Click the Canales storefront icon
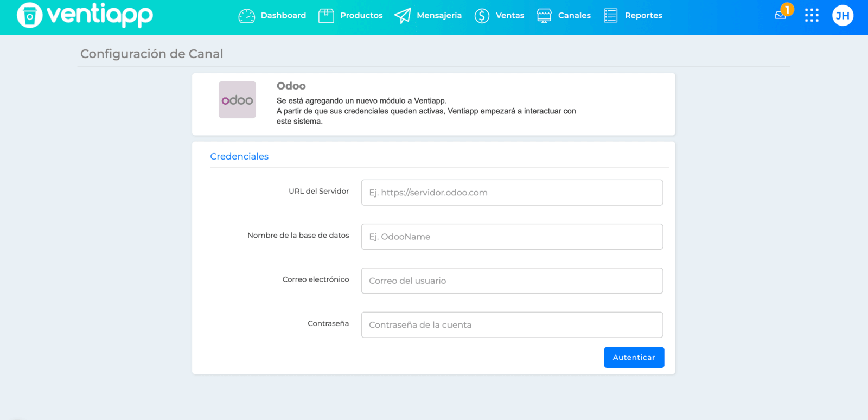The width and height of the screenshot is (868, 420). pos(544,16)
